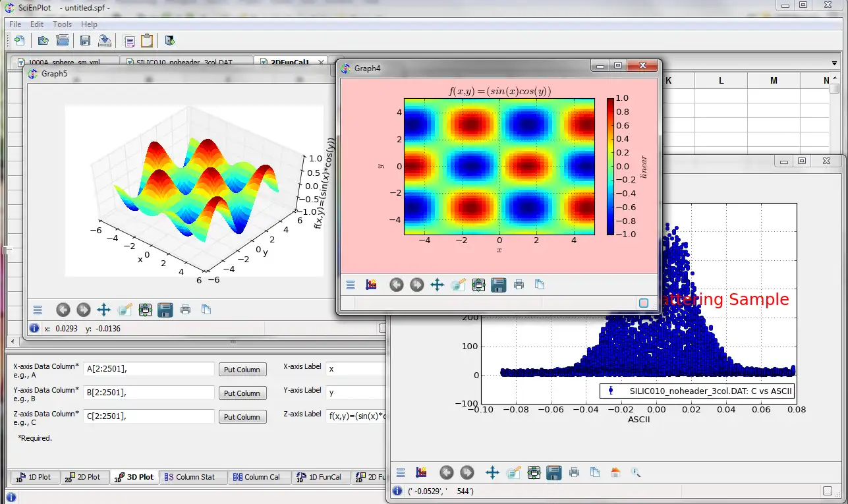
Task: Select the 3D Plot tab
Action: [134, 477]
